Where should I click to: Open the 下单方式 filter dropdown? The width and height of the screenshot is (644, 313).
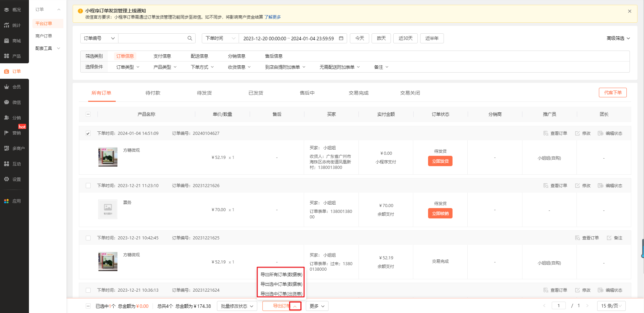202,67
